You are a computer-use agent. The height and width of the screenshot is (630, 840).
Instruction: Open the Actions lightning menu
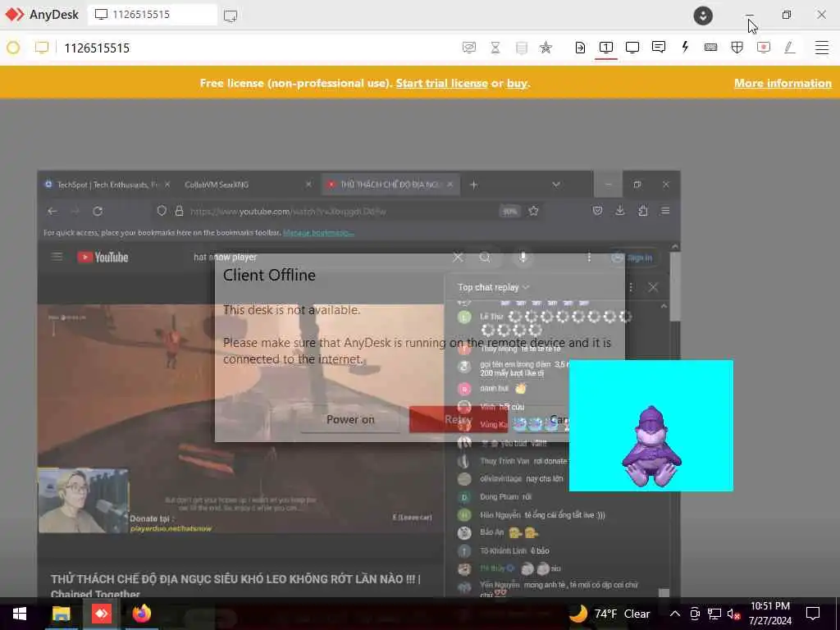tap(685, 47)
